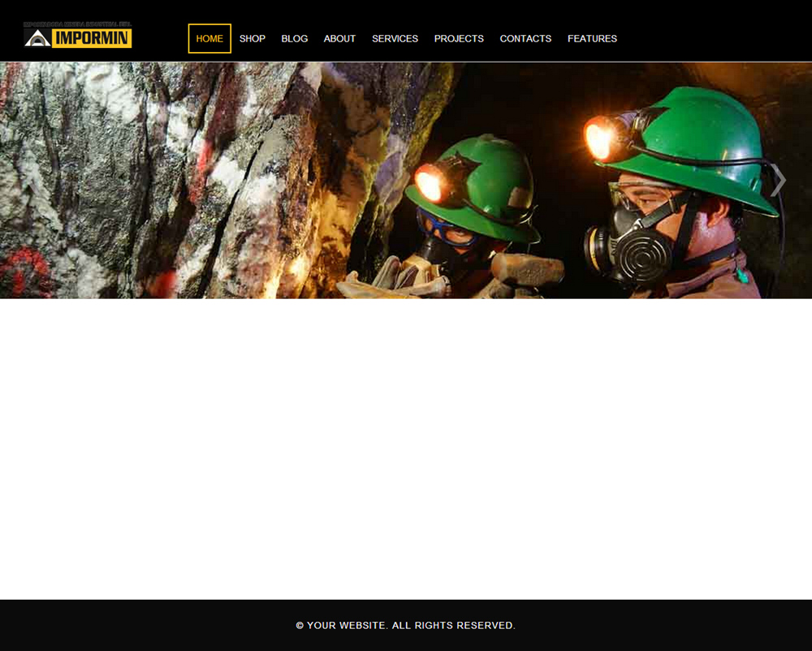Click the right miner's helmet headlamp
The image size is (812, 651).
pos(603,137)
